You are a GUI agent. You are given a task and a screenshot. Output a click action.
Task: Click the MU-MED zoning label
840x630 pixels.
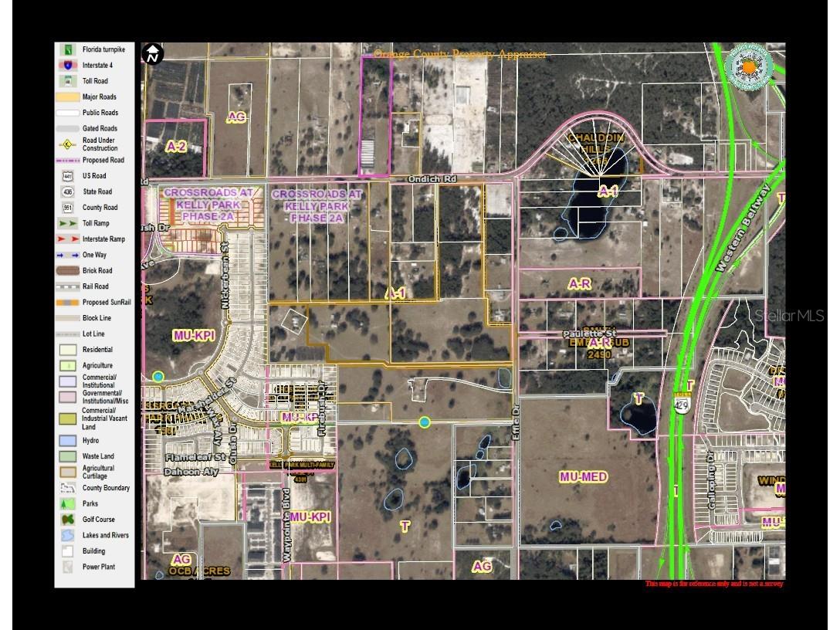pyautogui.click(x=583, y=477)
